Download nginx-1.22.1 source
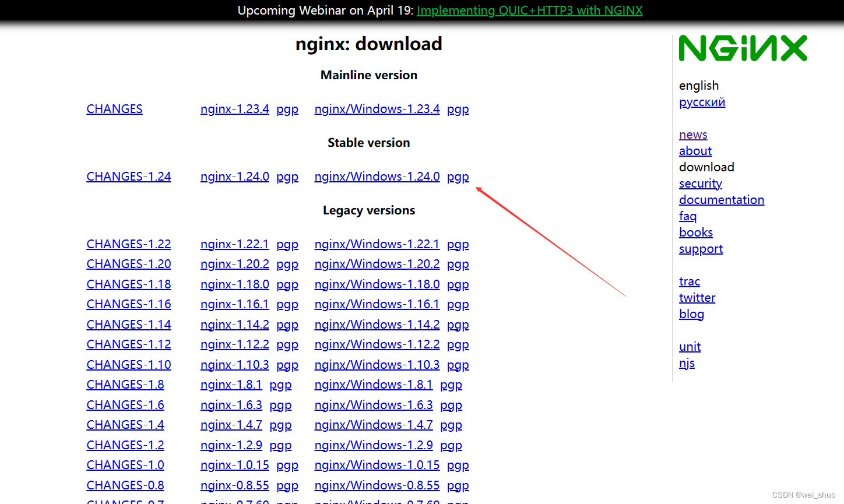The height and width of the screenshot is (504, 844). tap(235, 244)
